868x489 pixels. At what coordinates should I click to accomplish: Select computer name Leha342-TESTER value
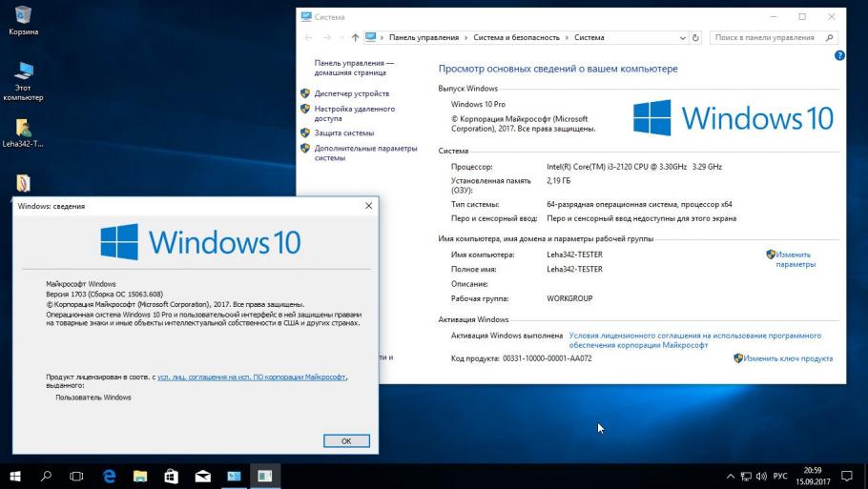point(574,255)
